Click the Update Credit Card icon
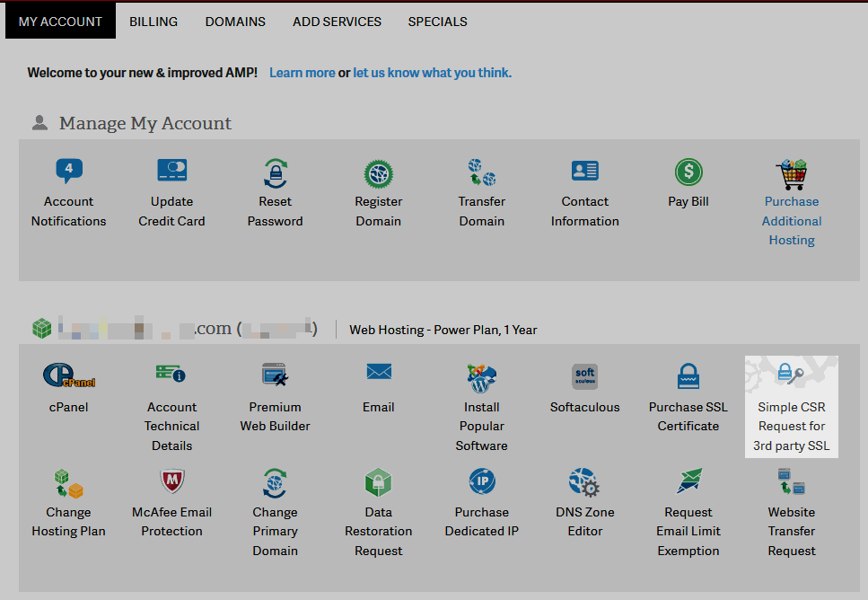The image size is (868, 600). [171, 171]
